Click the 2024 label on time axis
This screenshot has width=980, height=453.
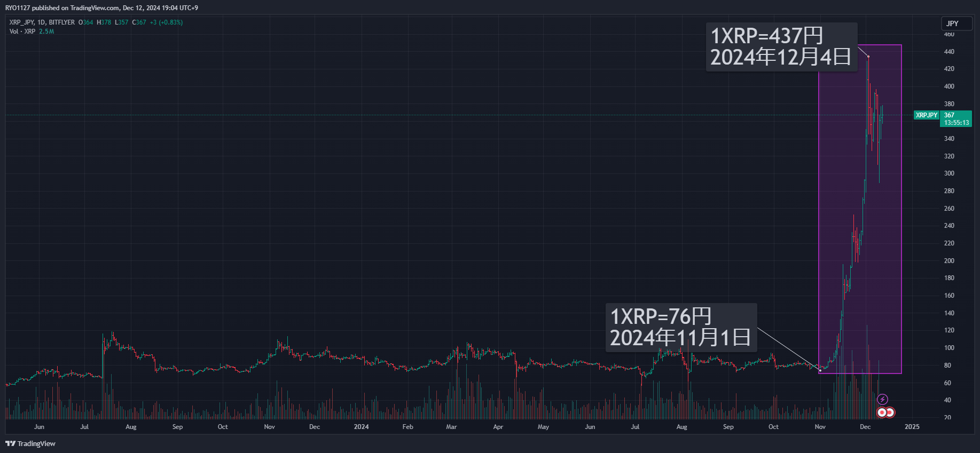click(361, 427)
